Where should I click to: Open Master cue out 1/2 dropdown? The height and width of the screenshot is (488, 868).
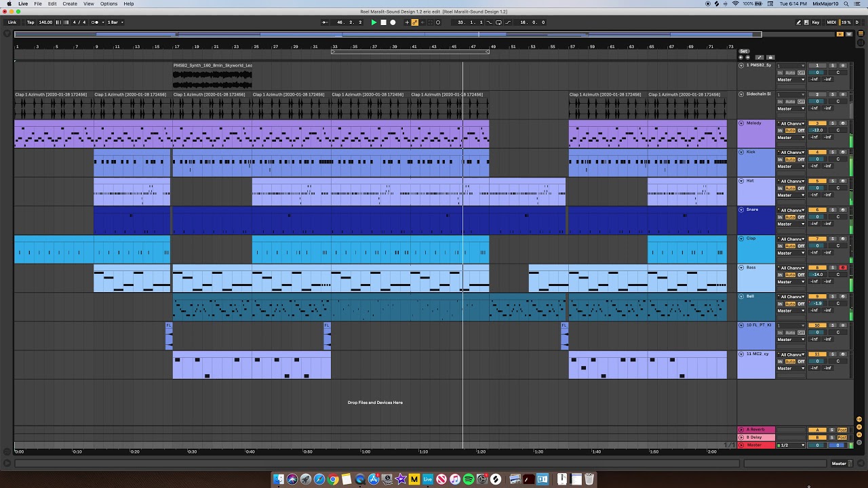(x=791, y=445)
